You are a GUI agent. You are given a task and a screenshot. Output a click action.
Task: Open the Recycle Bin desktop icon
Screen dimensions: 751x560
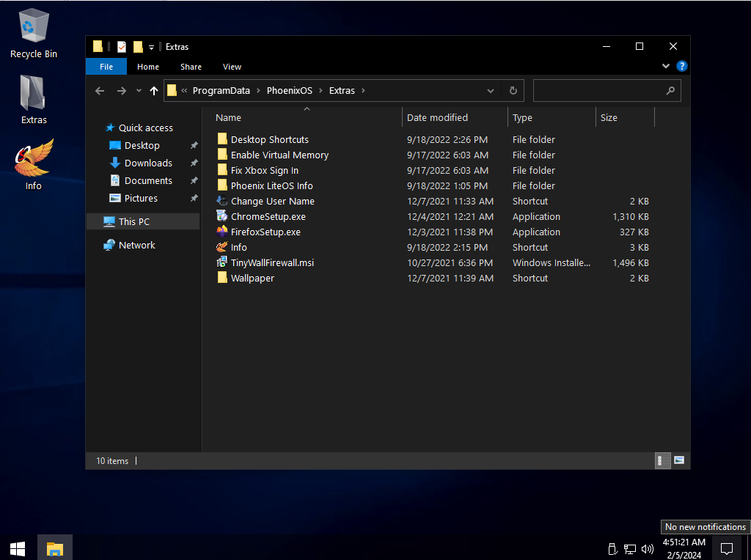coord(33,34)
